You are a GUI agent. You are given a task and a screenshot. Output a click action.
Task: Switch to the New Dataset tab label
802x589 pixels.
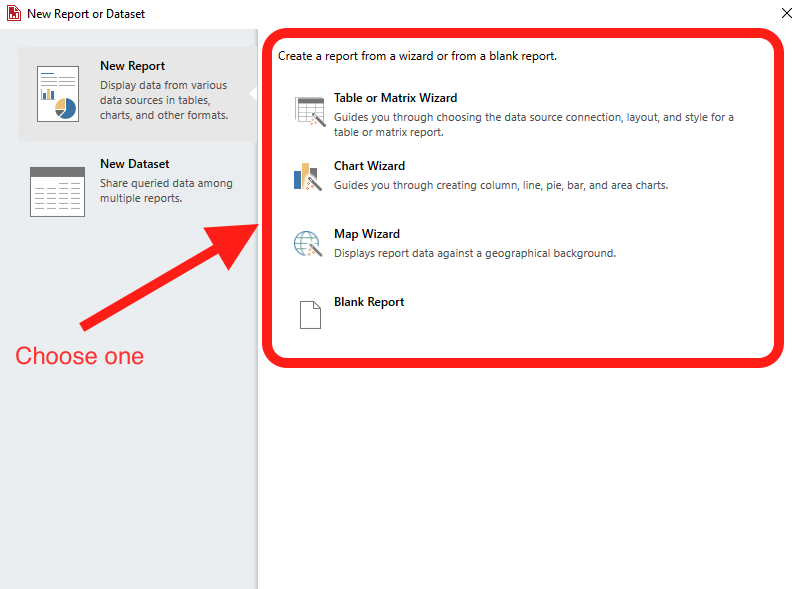(x=134, y=164)
